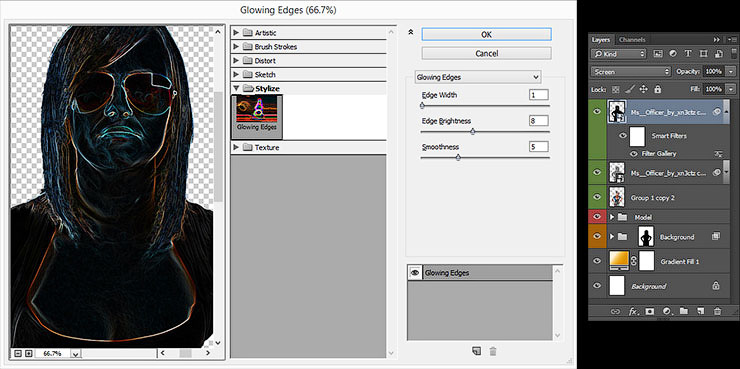Expand the Sketch filter folder
Viewport: 740px width, 369px height.
click(x=236, y=75)
